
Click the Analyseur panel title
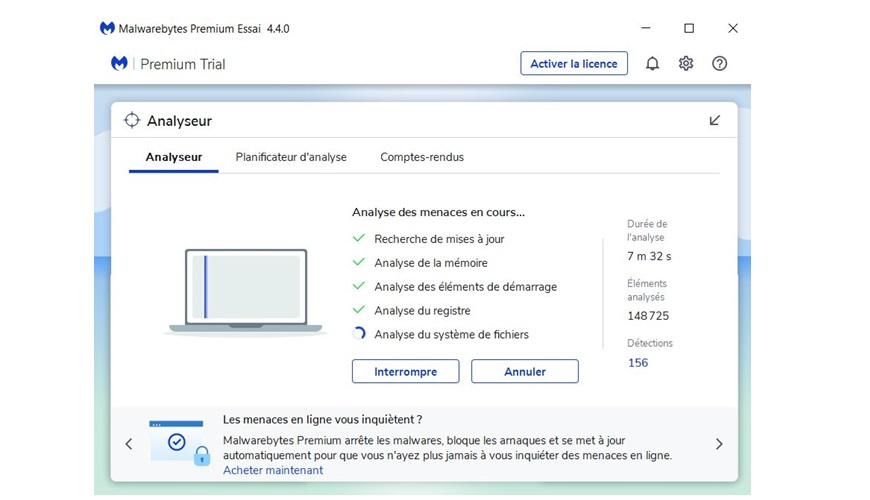click(179, 121)
